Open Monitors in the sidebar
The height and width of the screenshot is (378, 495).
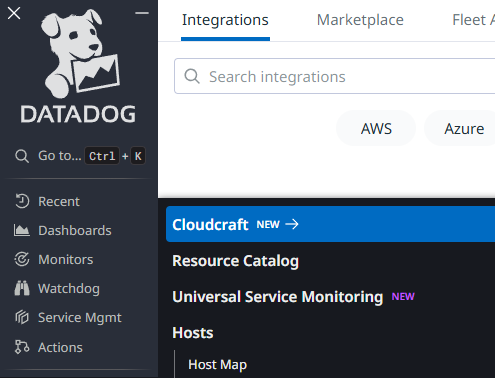[x=66, y=259]
